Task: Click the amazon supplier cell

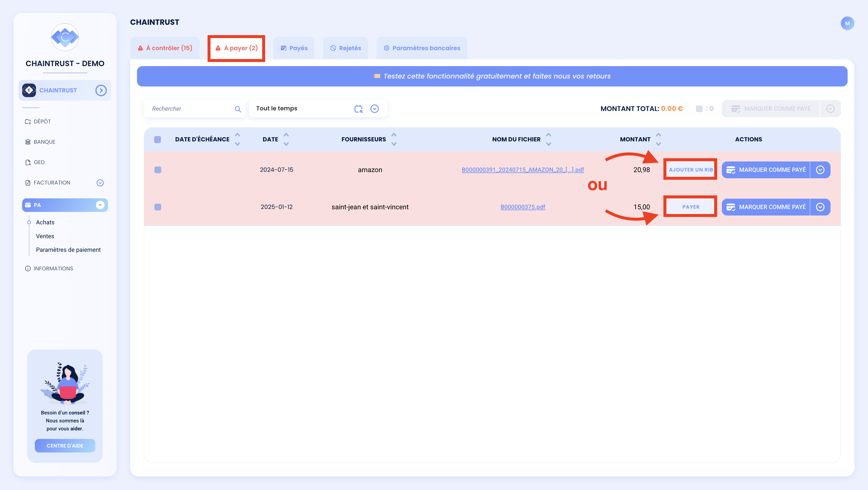Action: pyautogui.click(x=370, y=170)
